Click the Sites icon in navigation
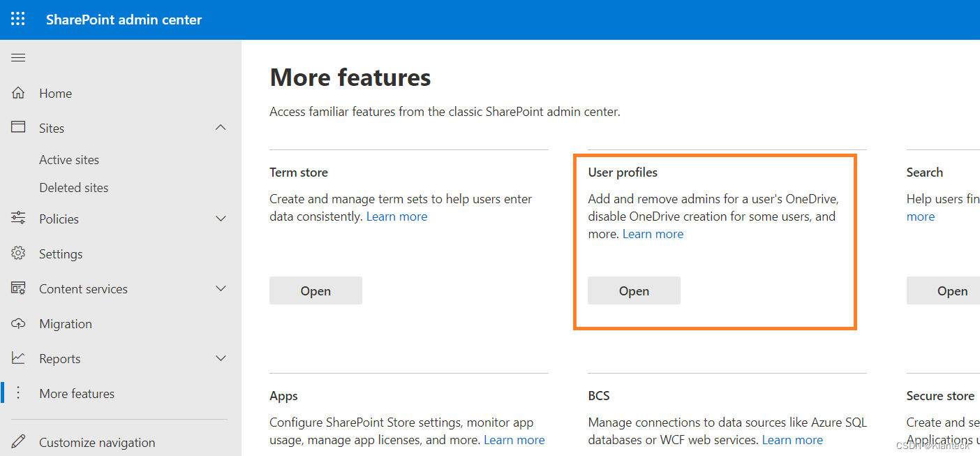Screen dimensions: 980x456 click(18, 128)
